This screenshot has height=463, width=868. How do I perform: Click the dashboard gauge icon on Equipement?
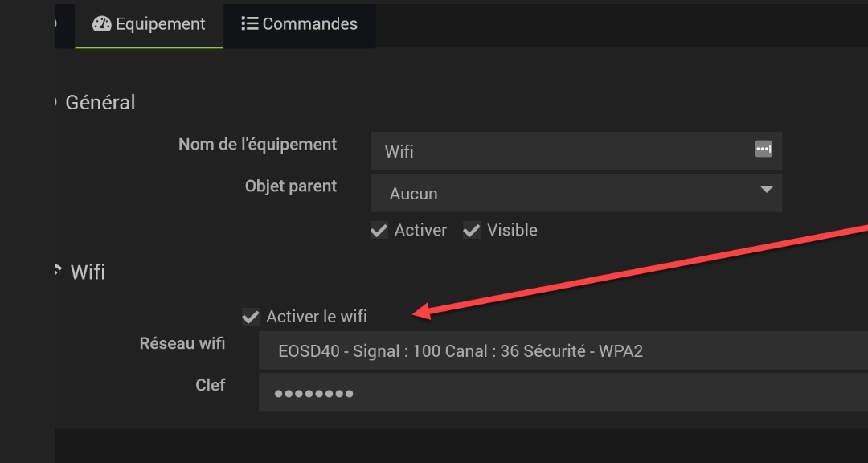tap(102, 24)
